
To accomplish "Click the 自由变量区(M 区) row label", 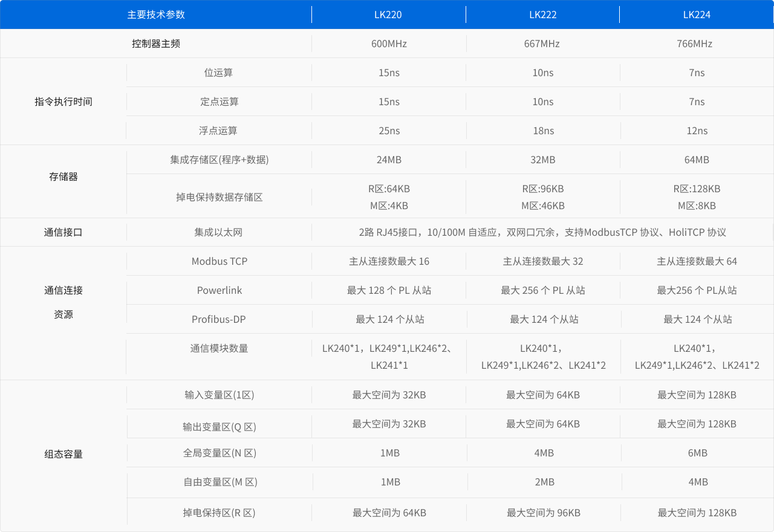I will click(220, 482).
